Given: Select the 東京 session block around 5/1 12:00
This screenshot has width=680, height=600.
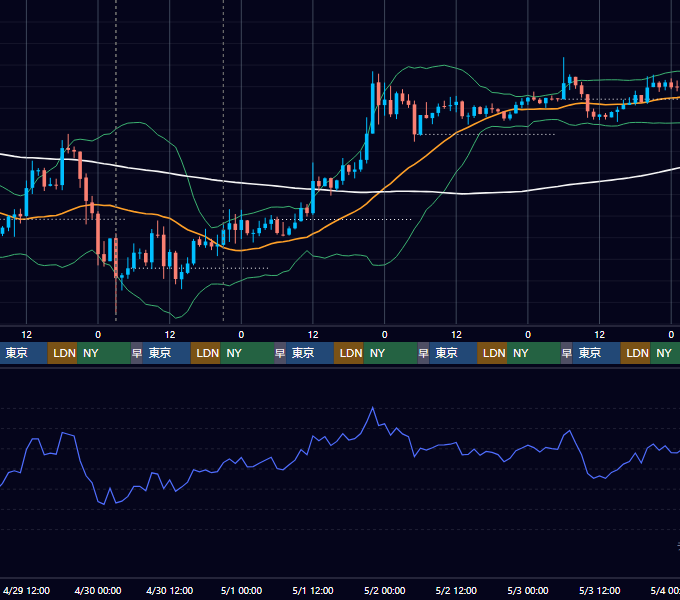Looking at the screenshot, I should point(310,353).
